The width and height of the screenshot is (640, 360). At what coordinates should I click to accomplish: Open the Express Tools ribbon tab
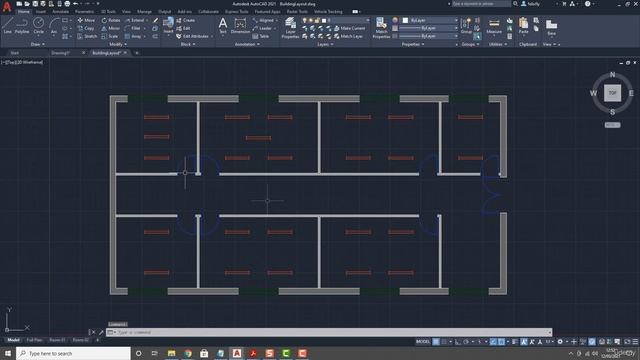pos(237,12)
